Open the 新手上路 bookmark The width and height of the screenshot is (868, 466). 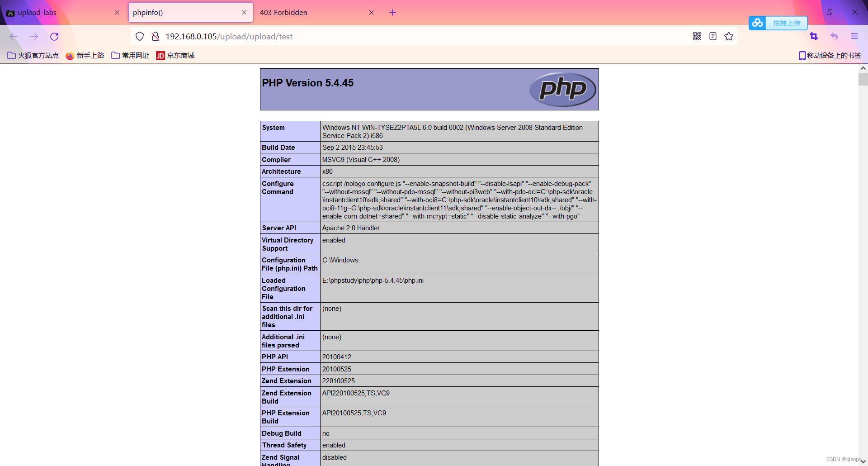coord(85,56)
